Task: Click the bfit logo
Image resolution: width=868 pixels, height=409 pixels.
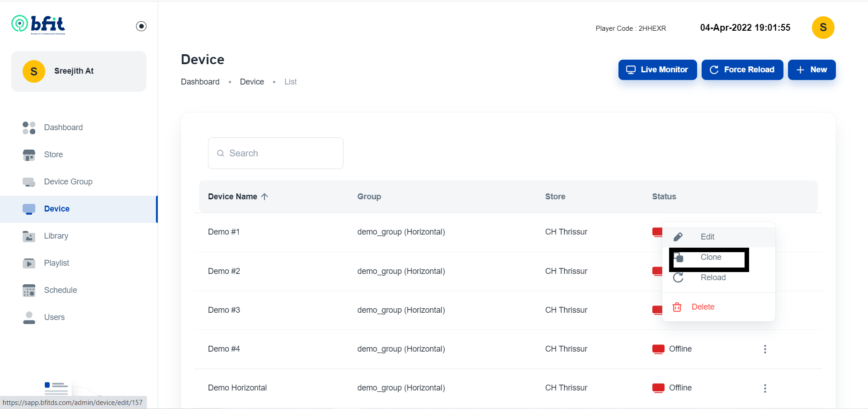Action: coord(38,24)
